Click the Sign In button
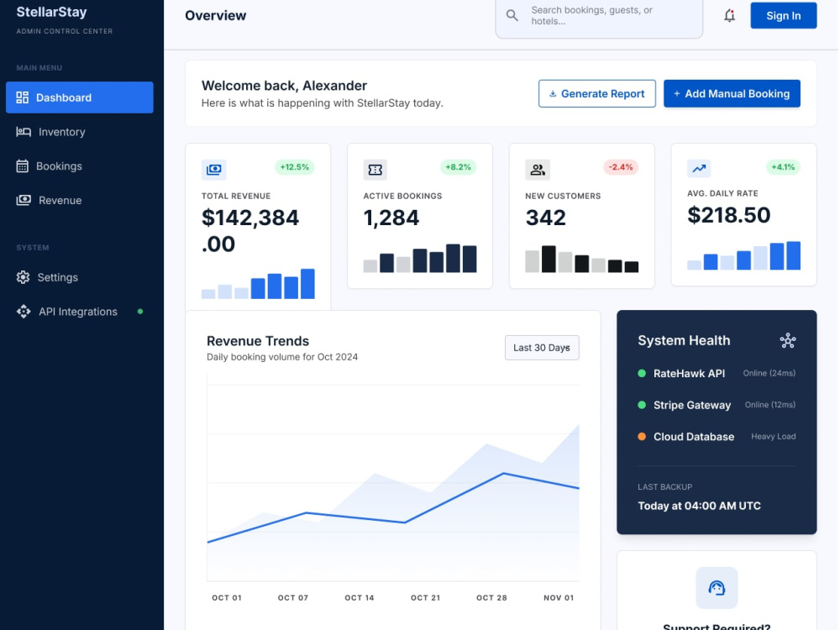This screenshot has width=840, height=630. [x=783, y=15]
